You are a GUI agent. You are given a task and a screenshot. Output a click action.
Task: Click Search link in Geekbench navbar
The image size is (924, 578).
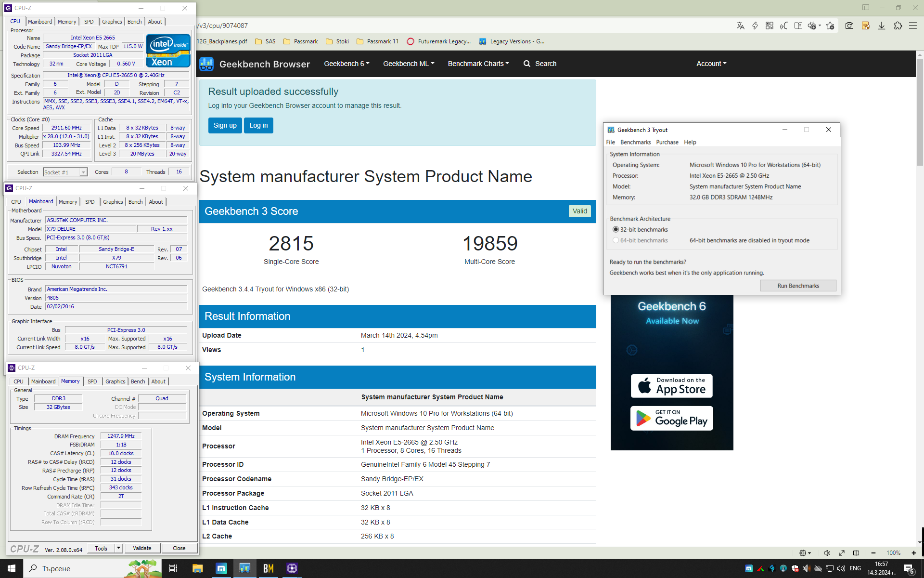540,64
